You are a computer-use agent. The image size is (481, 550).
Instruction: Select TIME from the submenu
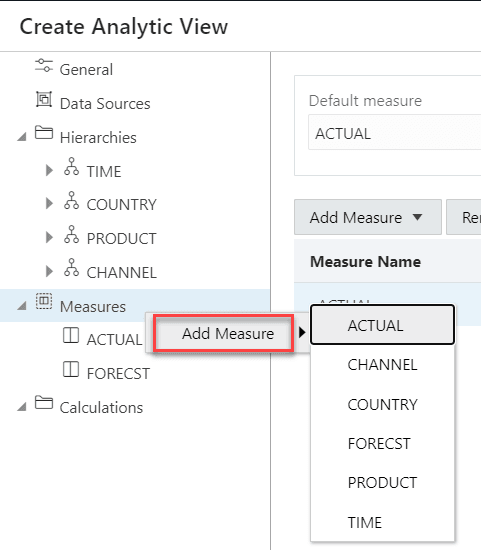[x=382, y=522]
